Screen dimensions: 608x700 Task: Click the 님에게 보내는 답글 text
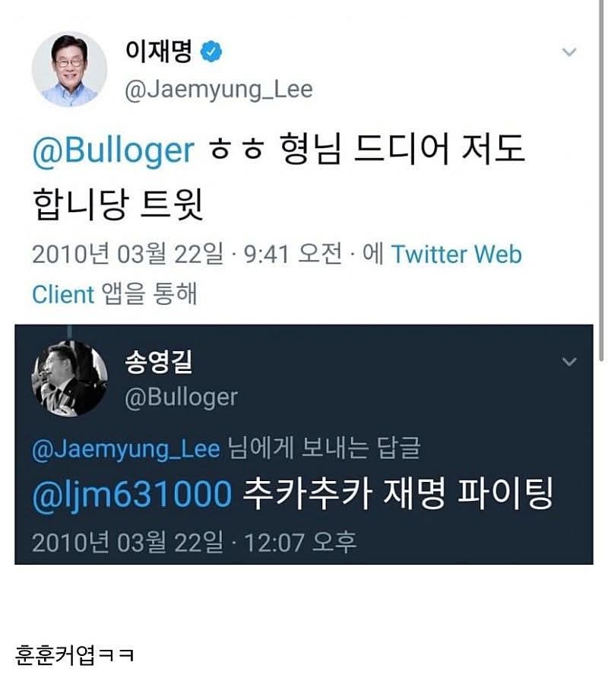(x=325, y=448)
